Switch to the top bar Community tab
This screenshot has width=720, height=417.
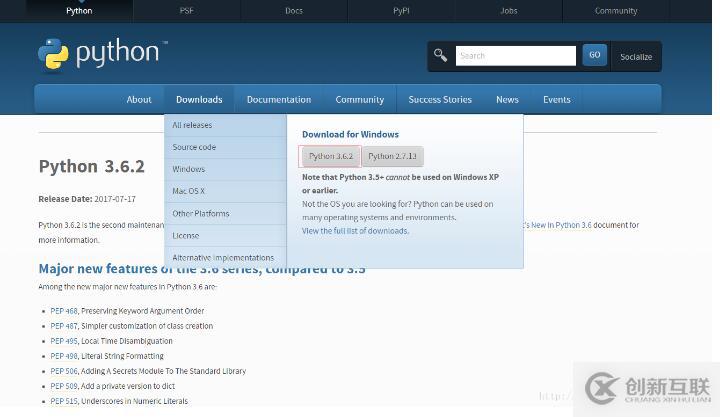click(616, 11)
